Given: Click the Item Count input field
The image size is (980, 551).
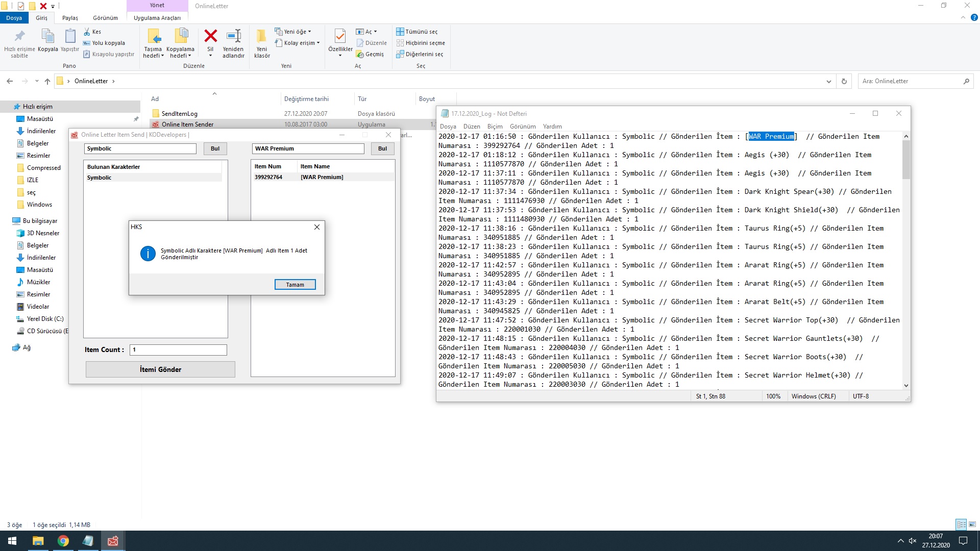Looking at the screenshot, I should coord(178,350).
